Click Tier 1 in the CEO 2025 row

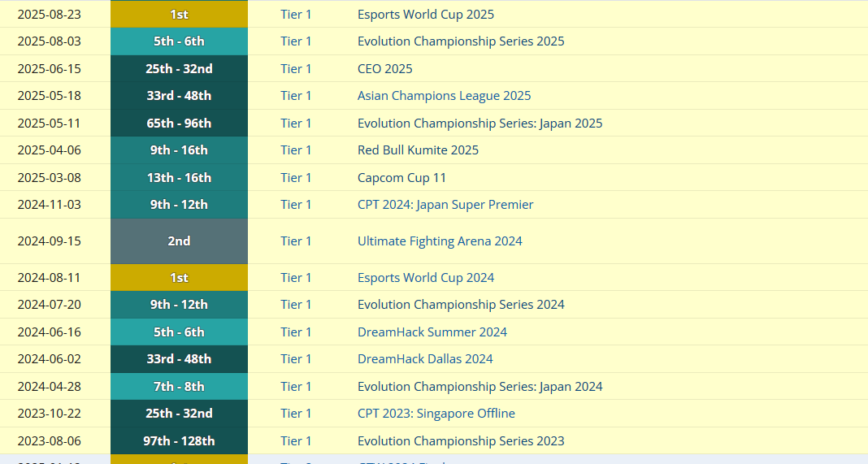[296, 68]
